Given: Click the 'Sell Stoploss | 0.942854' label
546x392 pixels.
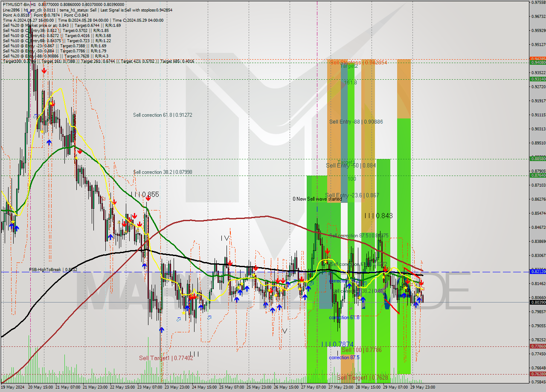Looking at the screenshot, I should tap(358, 62).
